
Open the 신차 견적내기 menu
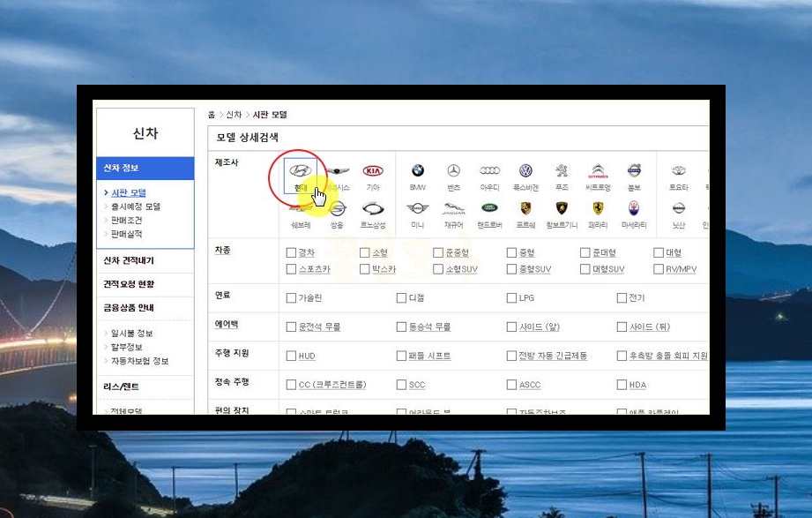tap(129, 260)
